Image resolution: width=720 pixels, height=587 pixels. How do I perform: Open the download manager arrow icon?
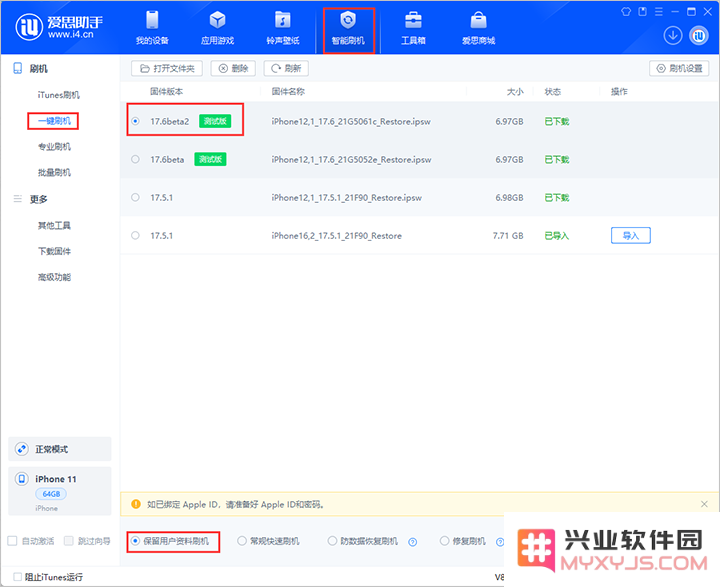(673, 35)
